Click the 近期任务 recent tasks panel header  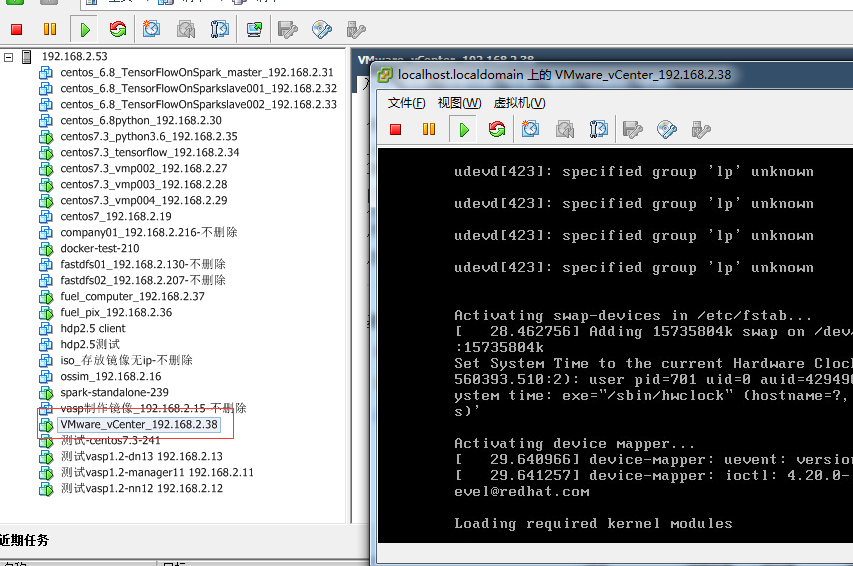point(24,540)
